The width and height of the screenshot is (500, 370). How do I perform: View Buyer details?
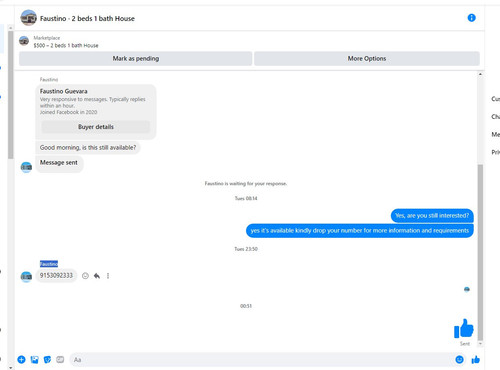coord(96,127)
